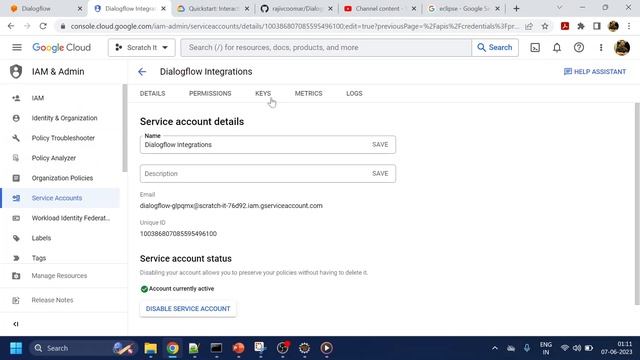Open Labels in the sidebar
The height and width of the screenshot is (360, 640).
(60, 238)
